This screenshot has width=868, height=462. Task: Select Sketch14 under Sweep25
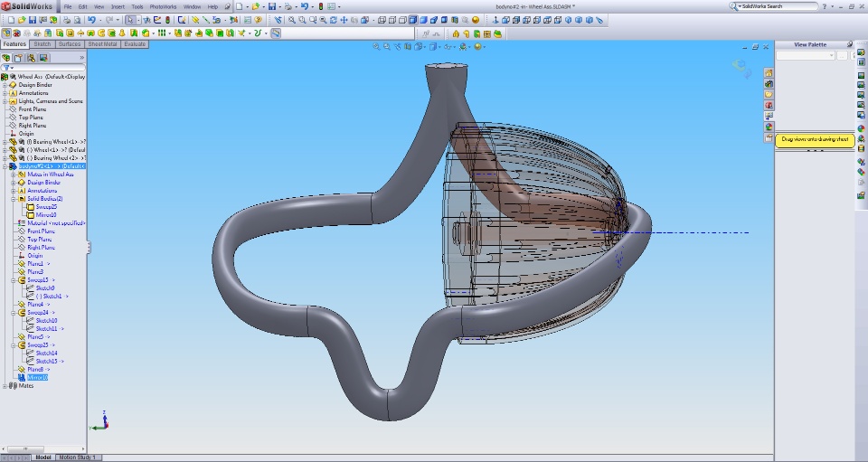coord(46,354)
